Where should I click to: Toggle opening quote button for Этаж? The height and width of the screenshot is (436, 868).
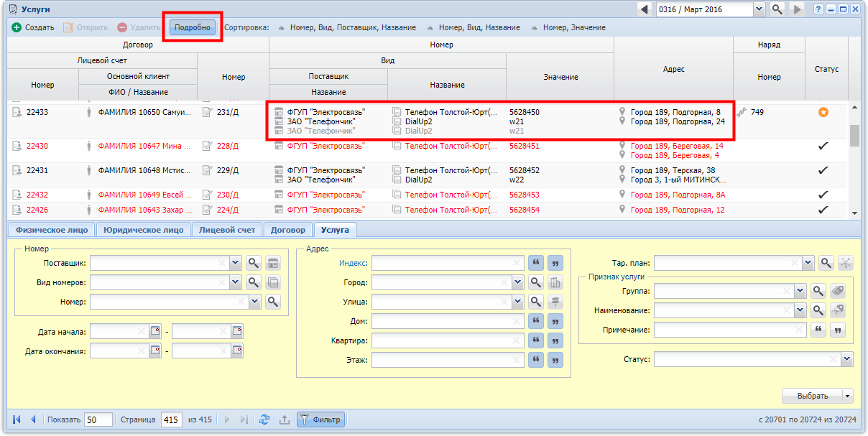tap(536, 360)
